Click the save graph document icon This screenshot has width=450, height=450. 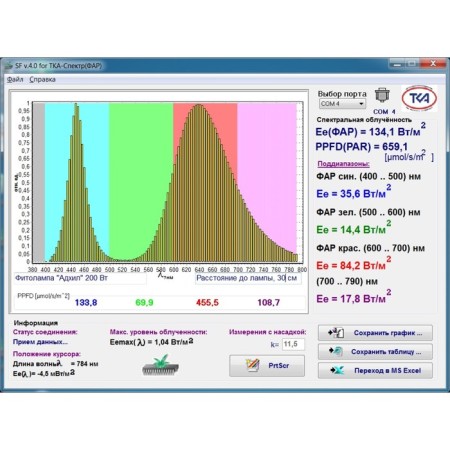pos(336,332)
